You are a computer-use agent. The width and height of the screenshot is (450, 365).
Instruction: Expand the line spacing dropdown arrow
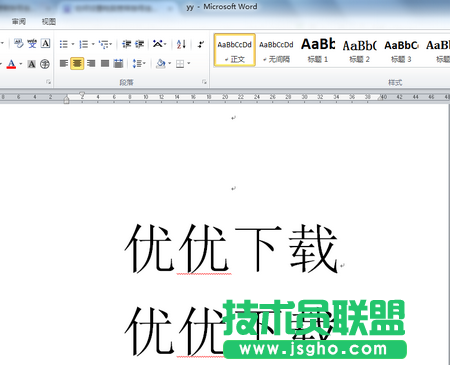(x=144, y=63)
